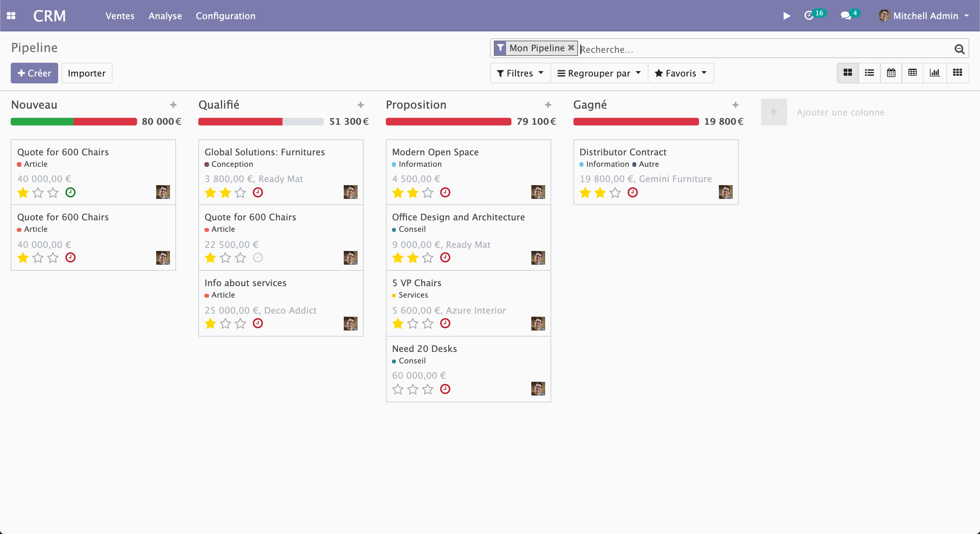Open the messaging conversations icon
Viewport: 980px width, 534px height.
point(846,16)
